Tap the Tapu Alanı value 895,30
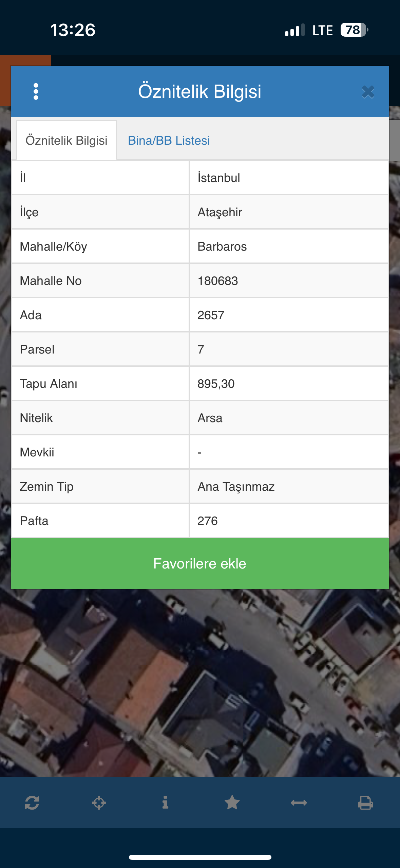The width and height of the screenshot is (400, 868). coord(216,384)
